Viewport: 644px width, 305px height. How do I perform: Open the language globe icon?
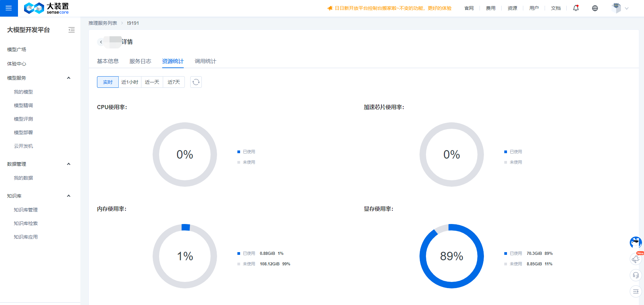click(595, 8)
